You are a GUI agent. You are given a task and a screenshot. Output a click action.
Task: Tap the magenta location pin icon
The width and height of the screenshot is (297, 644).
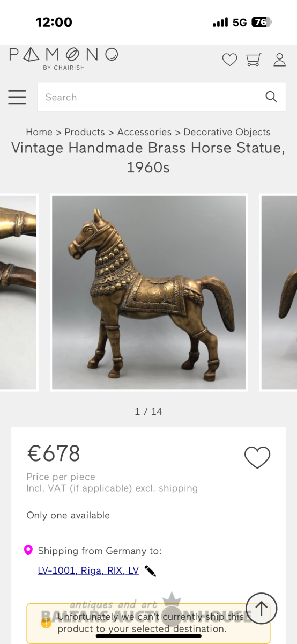(28, 551)
